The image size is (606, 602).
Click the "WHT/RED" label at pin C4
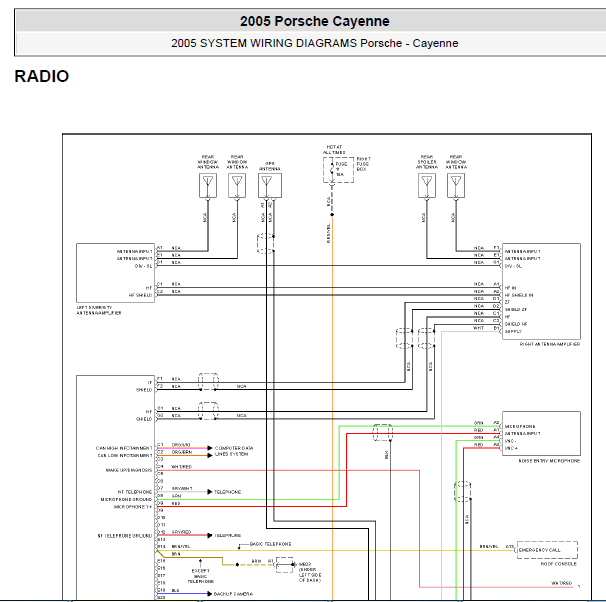pos(181,467)
